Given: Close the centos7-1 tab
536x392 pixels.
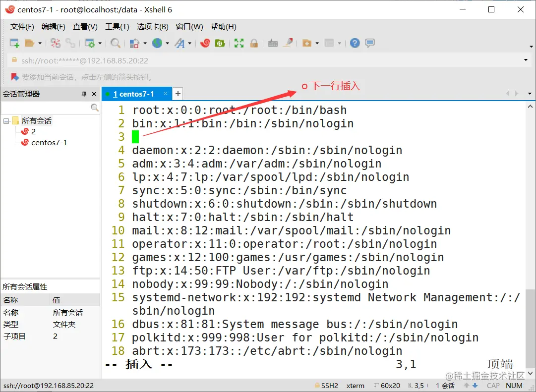Looking at the screenshot, I should [x=166, y=94].
